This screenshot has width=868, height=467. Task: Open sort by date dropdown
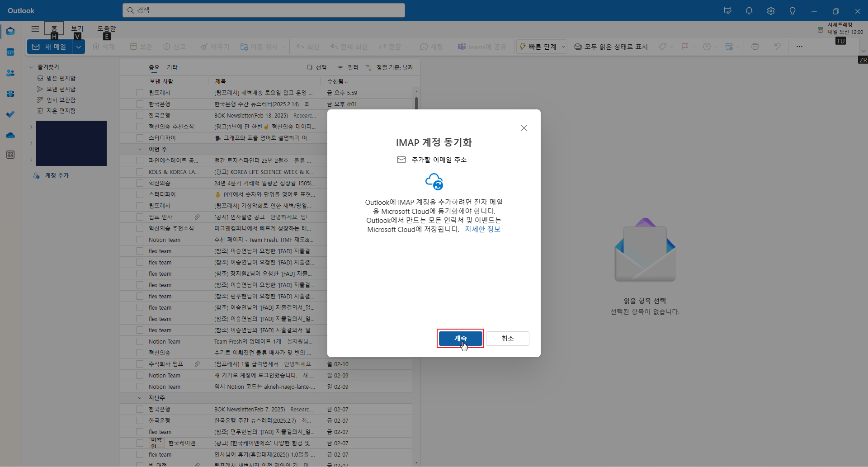(x=390, y=67)
